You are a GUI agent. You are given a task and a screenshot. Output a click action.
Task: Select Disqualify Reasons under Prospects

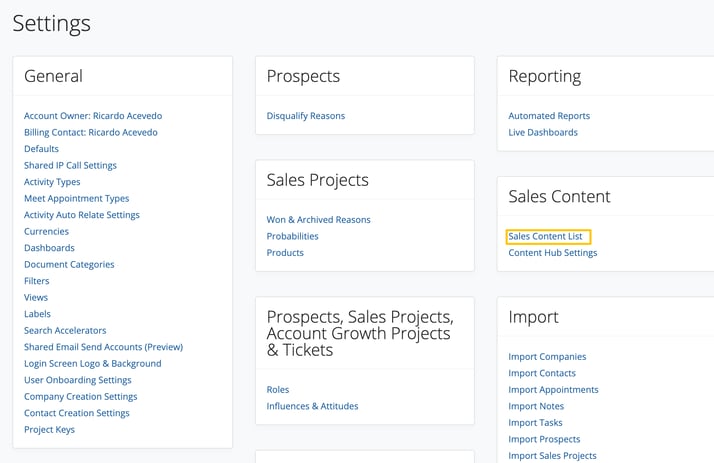click(x=306, y=116)
